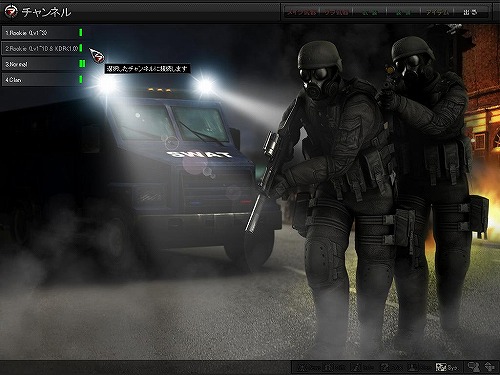Select the second green top menu item

(x=403, y=12)
